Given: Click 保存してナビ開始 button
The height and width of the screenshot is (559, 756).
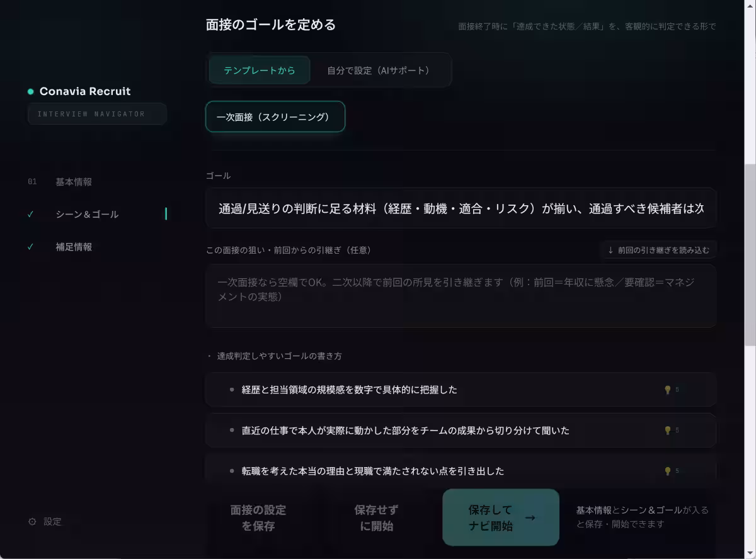Looking at the screenshot, I should (501, 517).
